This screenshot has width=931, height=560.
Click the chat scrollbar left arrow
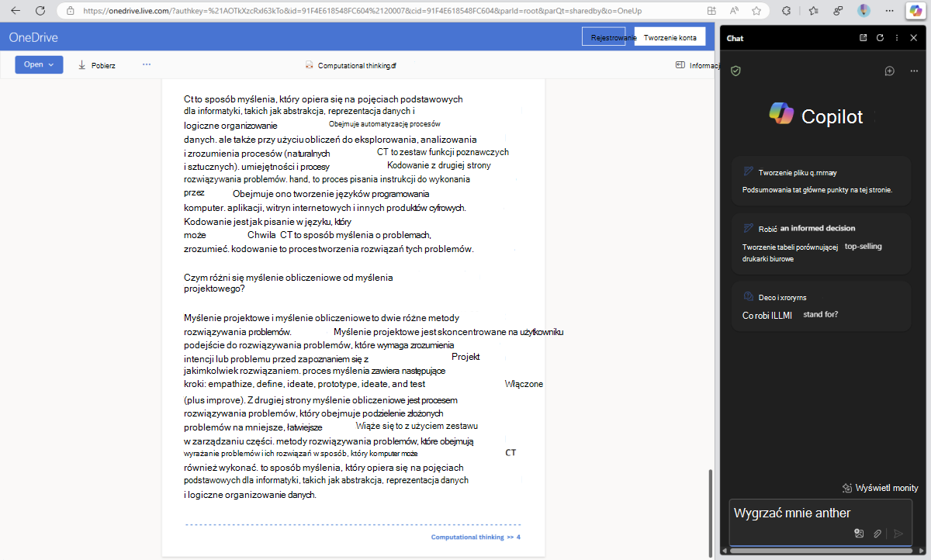[725, 551]
